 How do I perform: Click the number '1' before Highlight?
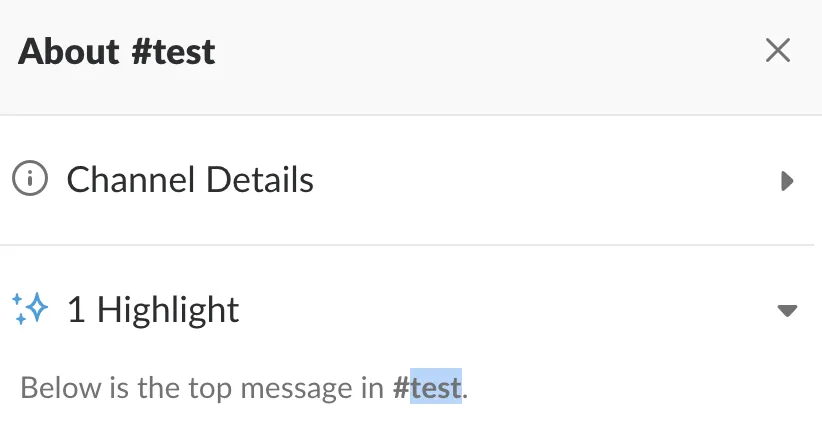tap(76, 309)
